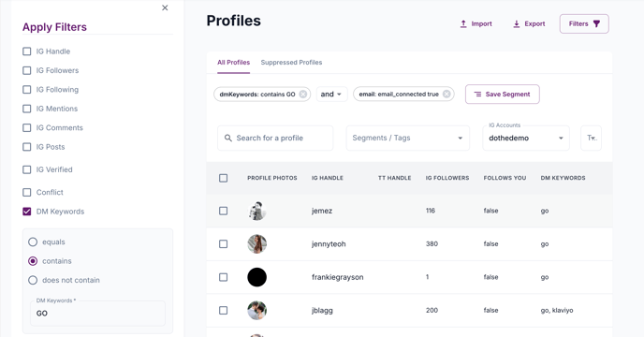
Task: Click the 380 followers value
Action: (x=432, y=244)
